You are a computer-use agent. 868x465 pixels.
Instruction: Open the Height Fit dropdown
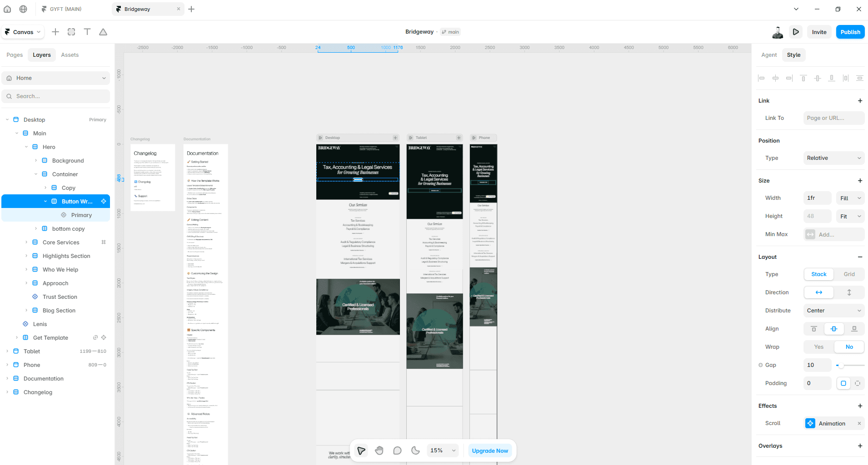pyautogui.click(x=850, y=216)
